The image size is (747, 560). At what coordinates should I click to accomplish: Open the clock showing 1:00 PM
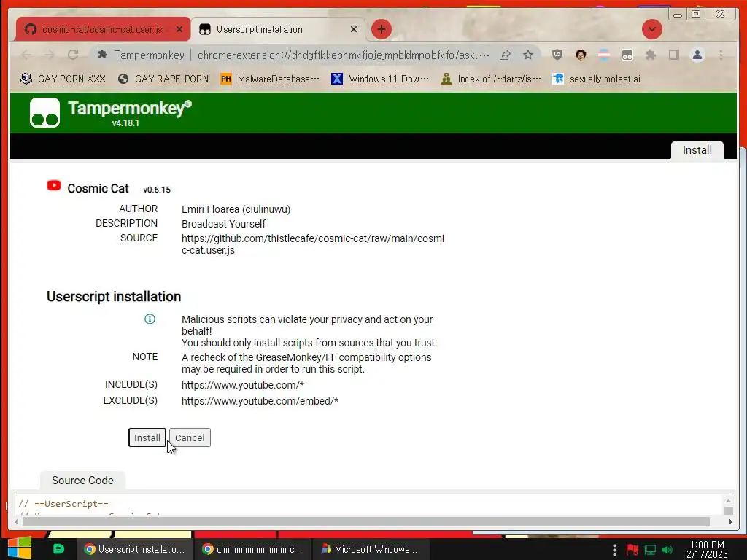click(707, 549)
